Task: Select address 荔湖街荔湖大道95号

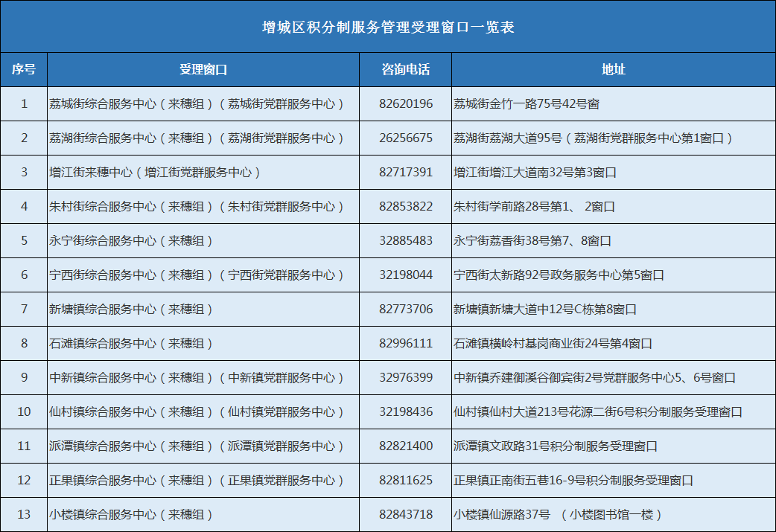Action: [x=508, y=138]
